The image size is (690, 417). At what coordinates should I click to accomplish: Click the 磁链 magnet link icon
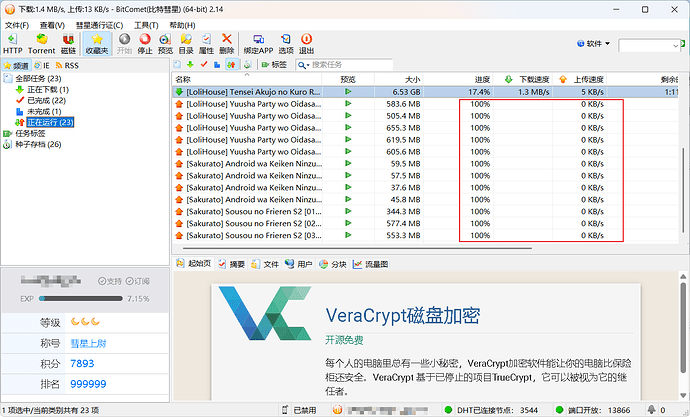68,43
